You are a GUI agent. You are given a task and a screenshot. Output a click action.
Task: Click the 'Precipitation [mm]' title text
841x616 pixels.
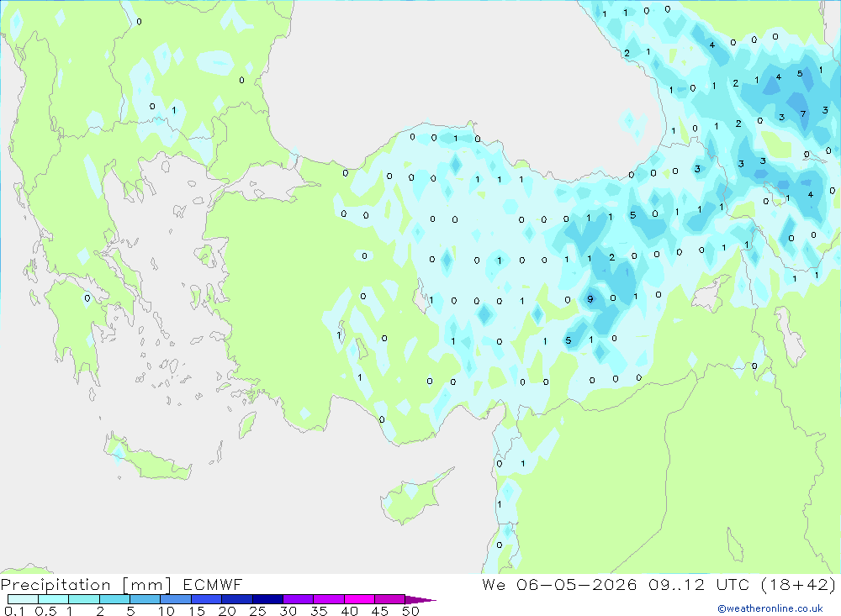click(86, 585)
